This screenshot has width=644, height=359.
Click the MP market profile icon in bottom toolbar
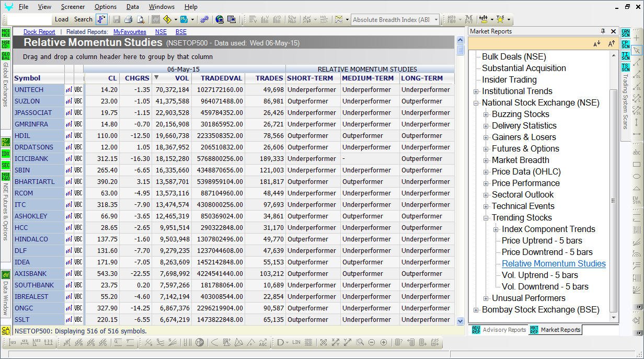point(200,342)
